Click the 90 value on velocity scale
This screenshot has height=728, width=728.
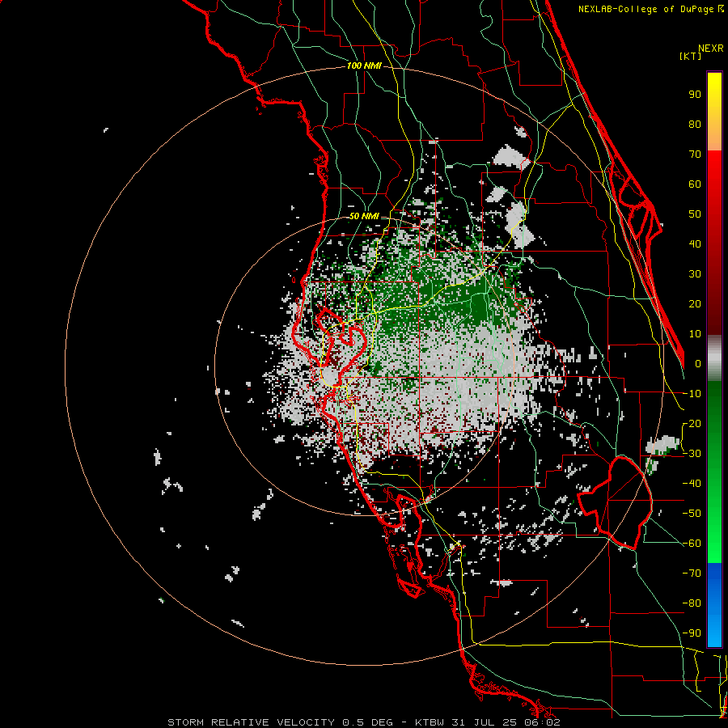point(695,95)
